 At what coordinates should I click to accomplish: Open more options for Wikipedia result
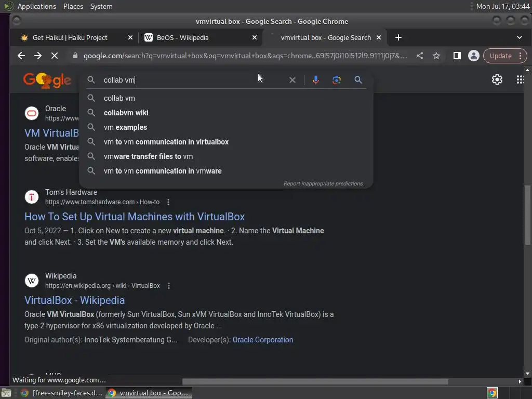pyautogui.click(x=169, y=286)
